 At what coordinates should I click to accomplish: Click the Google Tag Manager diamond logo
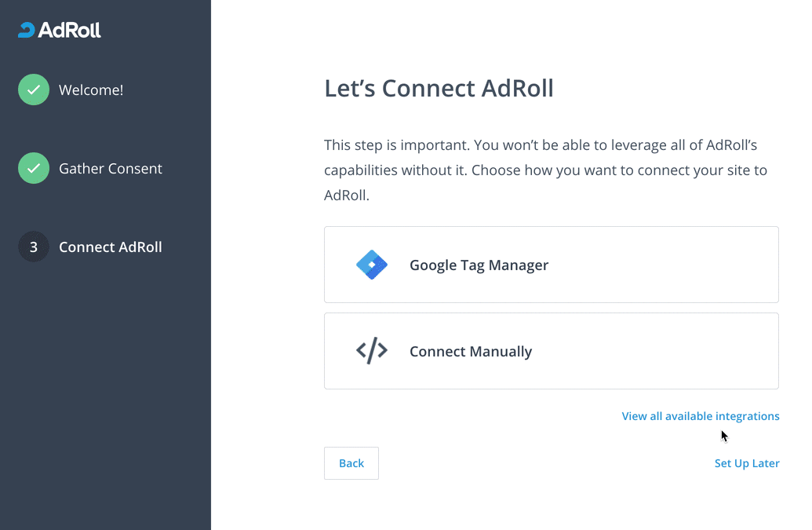pyautogui.click(x=372, y=265)
